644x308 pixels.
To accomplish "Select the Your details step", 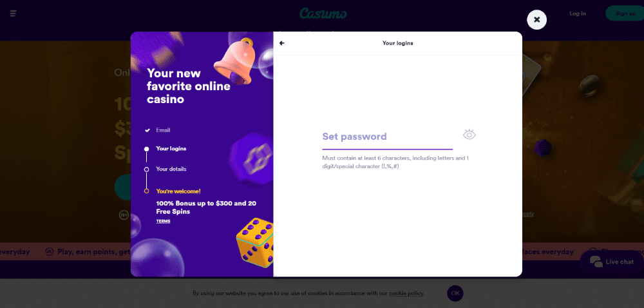I will (171, 169).
